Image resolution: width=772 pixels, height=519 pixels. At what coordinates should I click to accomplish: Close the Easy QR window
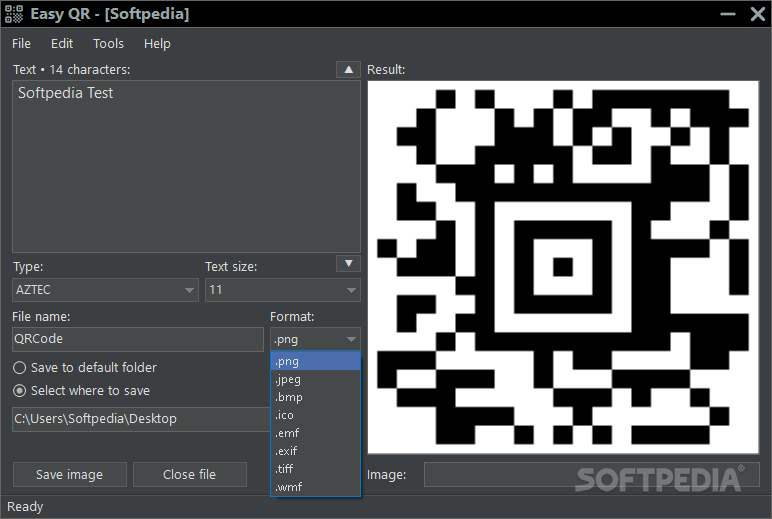[758, 14]
